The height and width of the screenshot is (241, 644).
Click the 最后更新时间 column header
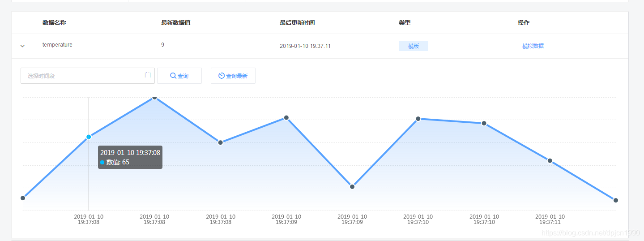coord(297,23)
